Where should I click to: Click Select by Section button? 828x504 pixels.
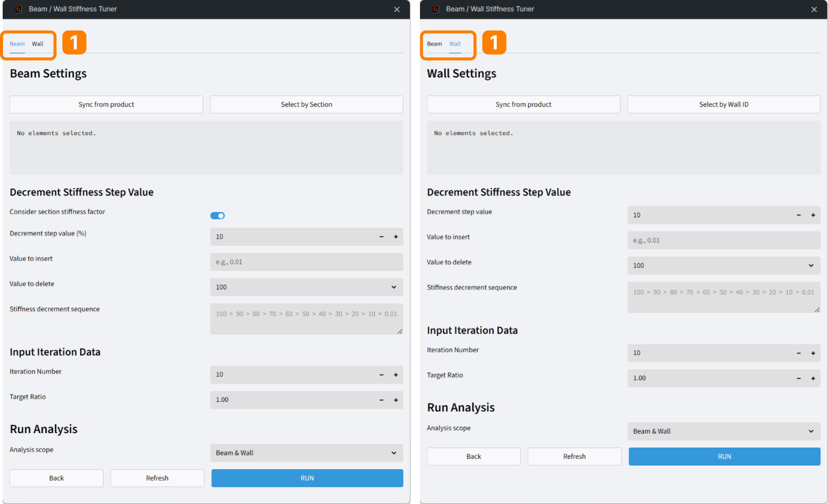(x=306, y=105)
